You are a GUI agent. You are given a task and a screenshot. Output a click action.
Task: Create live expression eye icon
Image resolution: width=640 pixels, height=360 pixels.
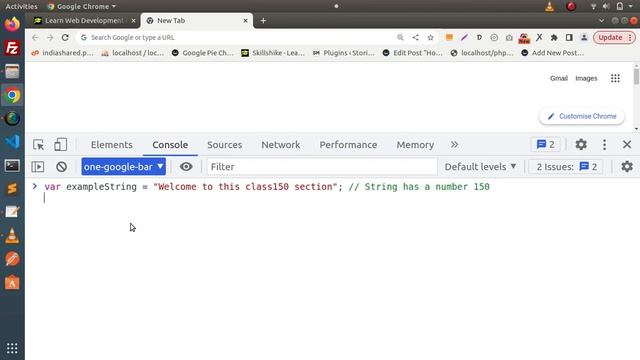click(x=186, y=167)
